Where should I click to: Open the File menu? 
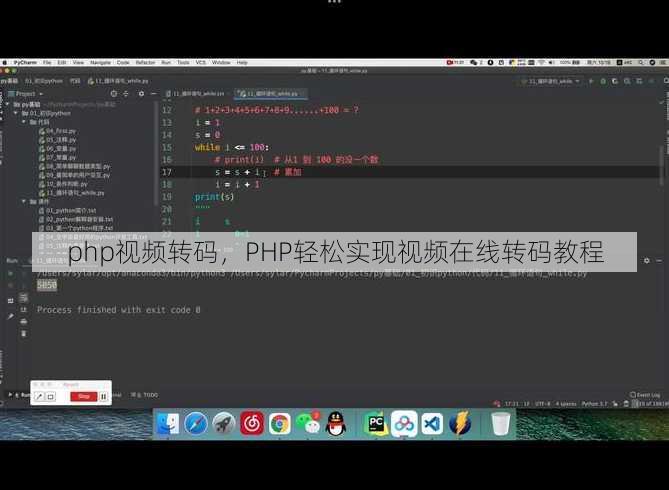(47, 62)
